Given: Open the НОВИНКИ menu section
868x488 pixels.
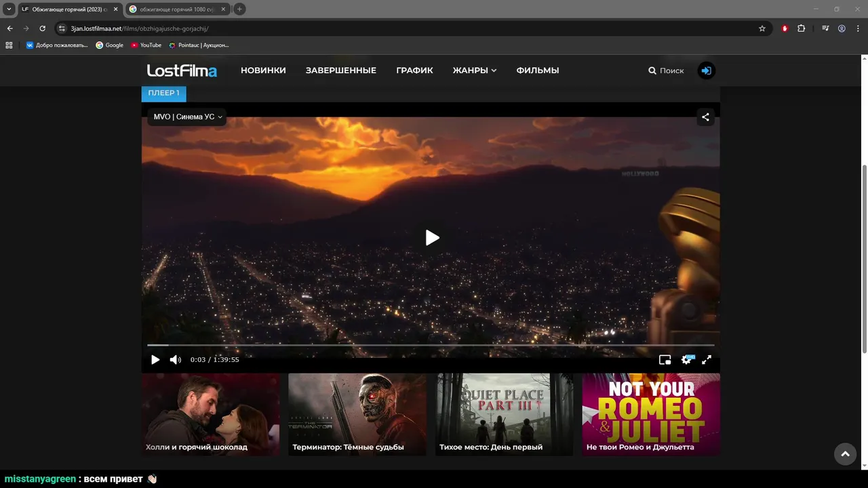Looking at the screenshot, I should coord(263,70).
